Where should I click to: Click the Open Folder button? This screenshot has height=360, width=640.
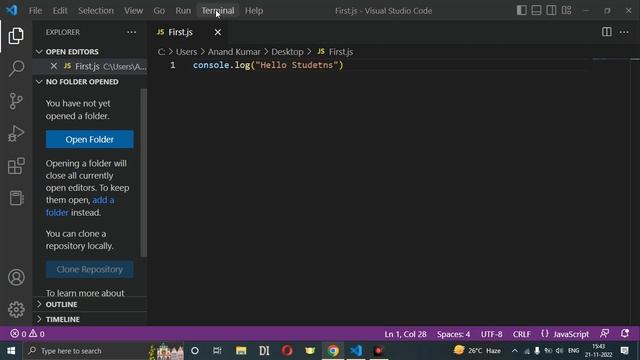pos(89,139)
